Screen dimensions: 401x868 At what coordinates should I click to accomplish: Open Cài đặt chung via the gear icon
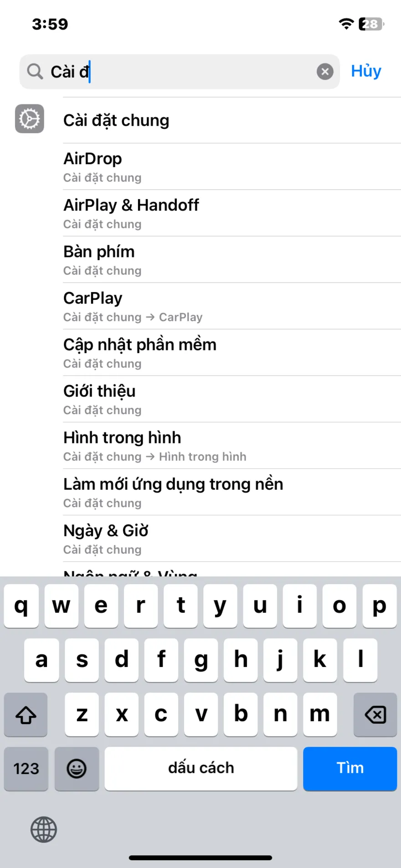tap(30, 118)
